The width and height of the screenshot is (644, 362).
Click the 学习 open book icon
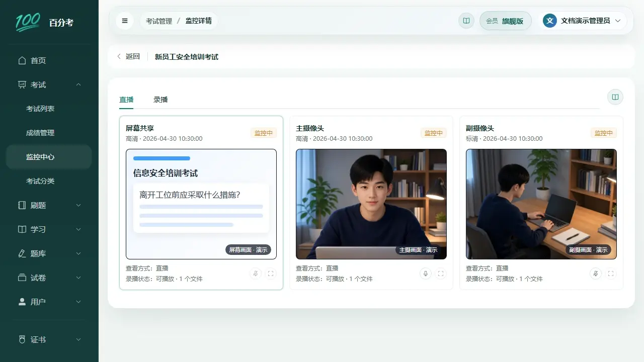pos(22,229)
